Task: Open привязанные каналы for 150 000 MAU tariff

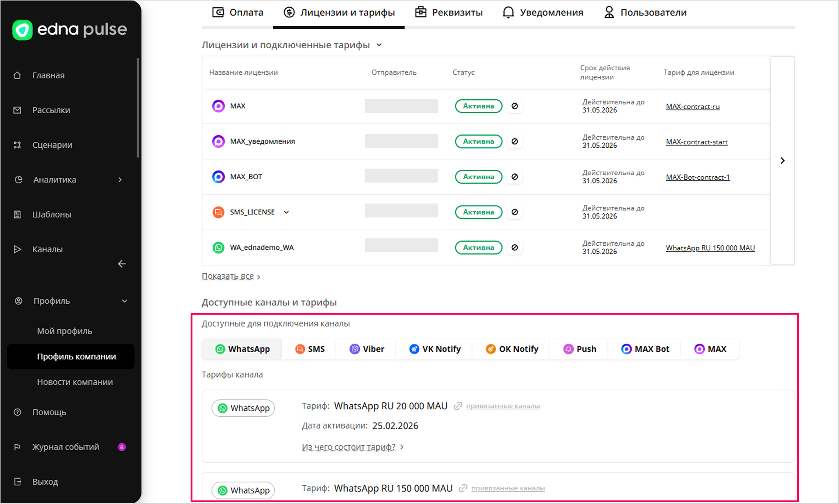Action: click(508, 489)
